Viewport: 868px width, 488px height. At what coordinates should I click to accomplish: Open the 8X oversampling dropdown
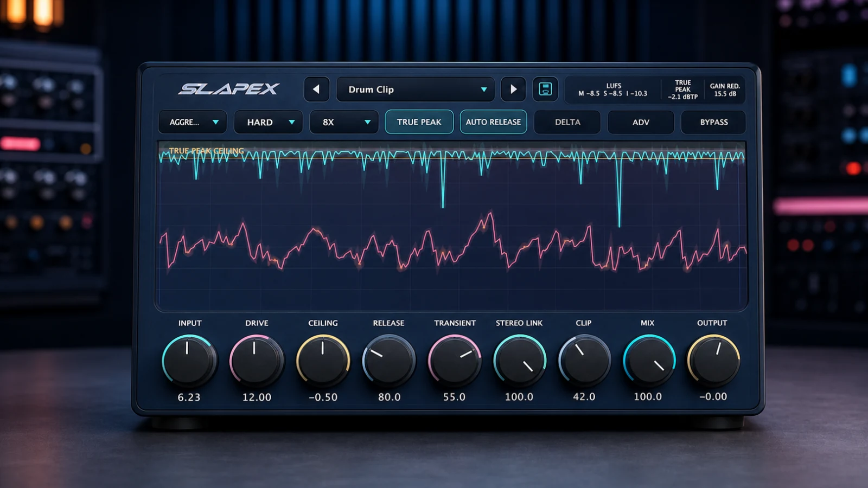click(x=344, y=122)
